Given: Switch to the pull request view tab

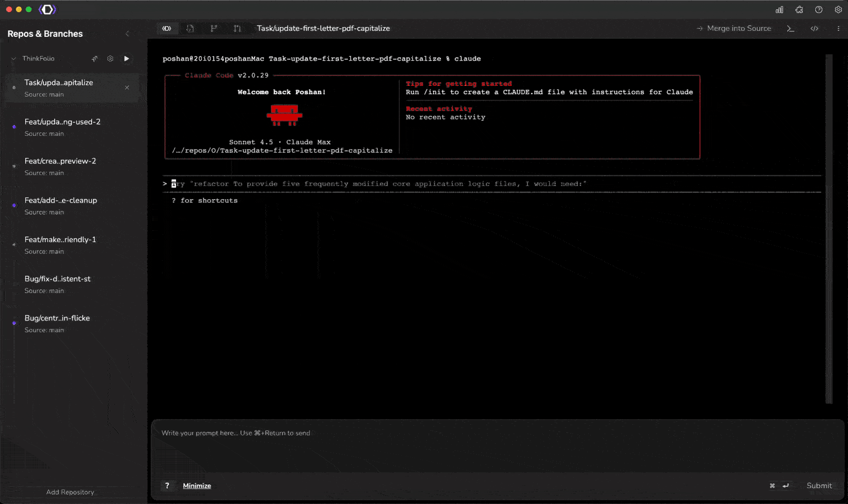Looking at the screenshot, I should [x=237, y=28].
